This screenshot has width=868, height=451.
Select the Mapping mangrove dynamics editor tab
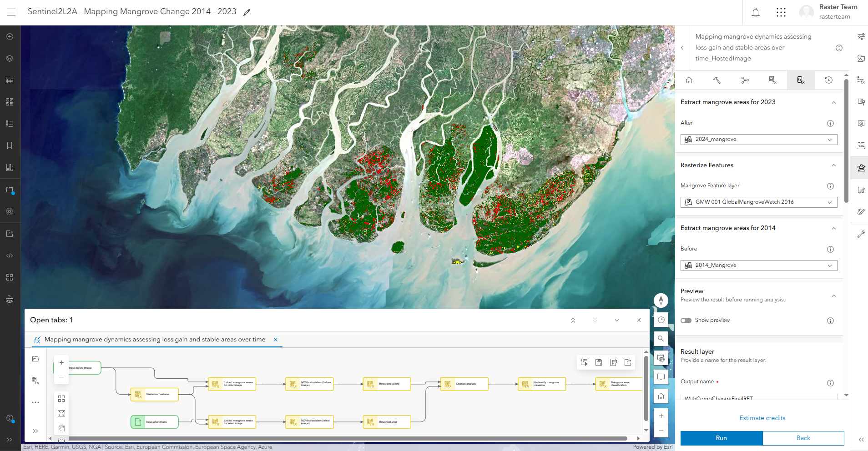click(x=155, y=340)
